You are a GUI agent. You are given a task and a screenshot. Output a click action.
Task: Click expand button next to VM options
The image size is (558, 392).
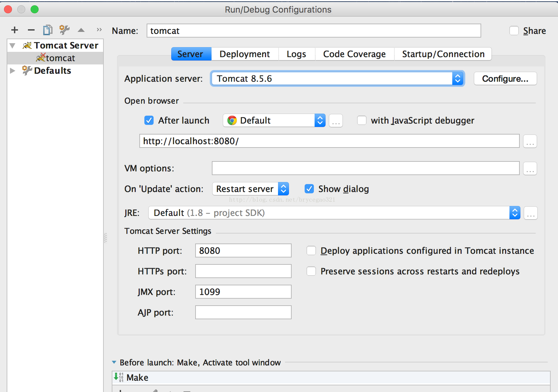point(530,168)
